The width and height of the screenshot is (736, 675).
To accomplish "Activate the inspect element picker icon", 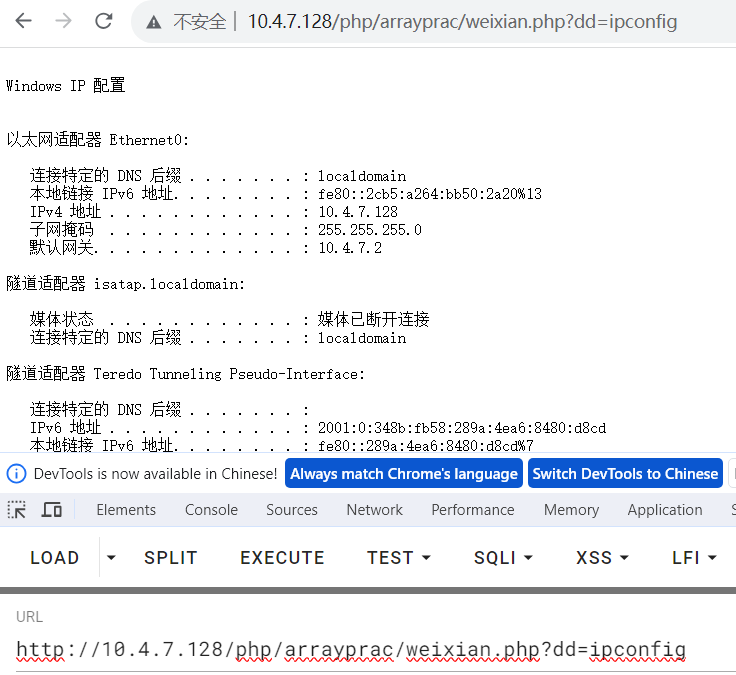I will [17, 510].
